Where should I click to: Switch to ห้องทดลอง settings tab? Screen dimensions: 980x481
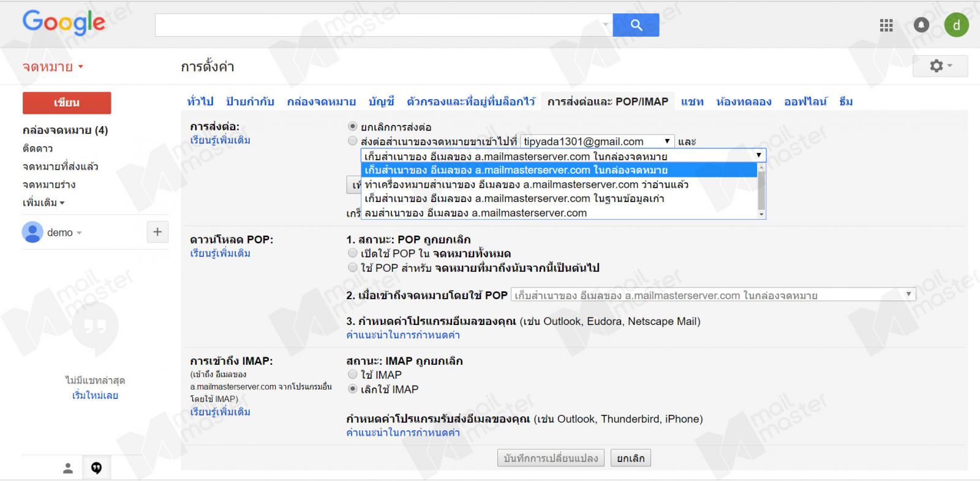tap(744, 102)
